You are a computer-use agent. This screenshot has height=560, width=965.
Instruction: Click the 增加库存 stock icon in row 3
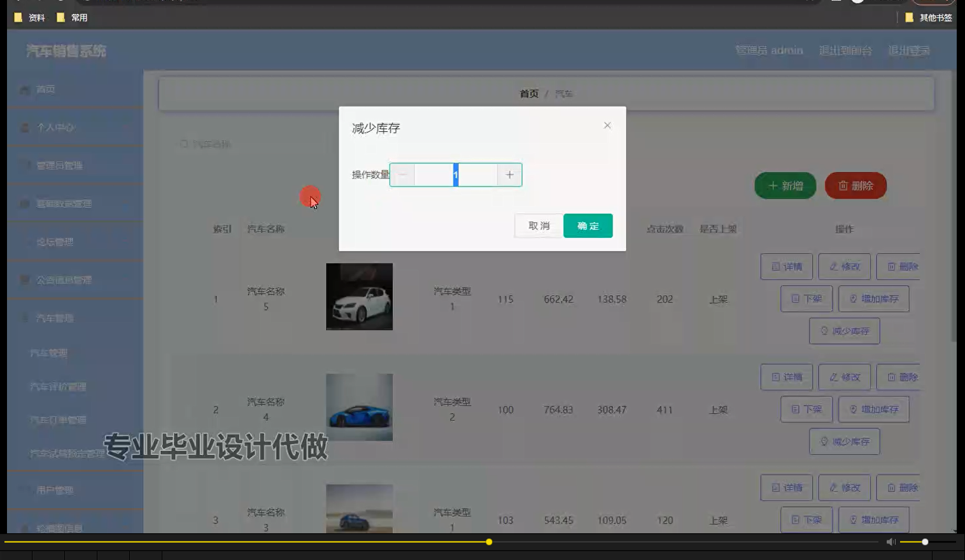[853, 519]
